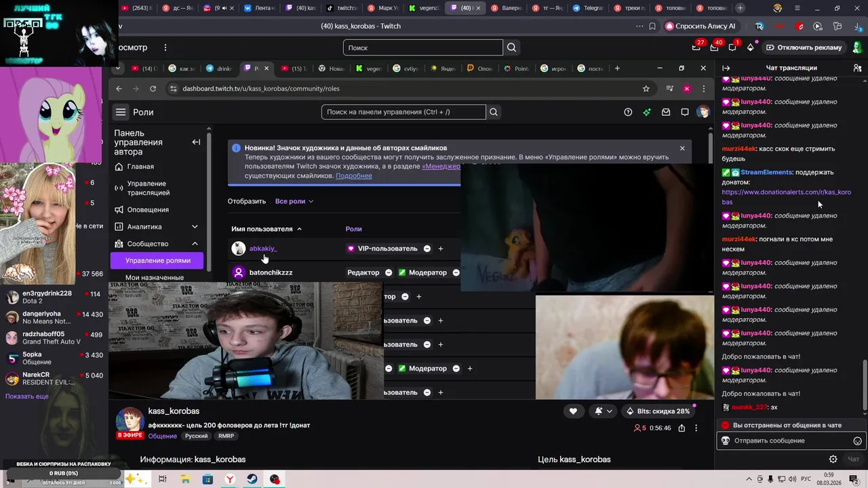Reload the dashboard.twitch.tv page
The image size is (868, 488).
pyautogui.click(x=153, y=89)
